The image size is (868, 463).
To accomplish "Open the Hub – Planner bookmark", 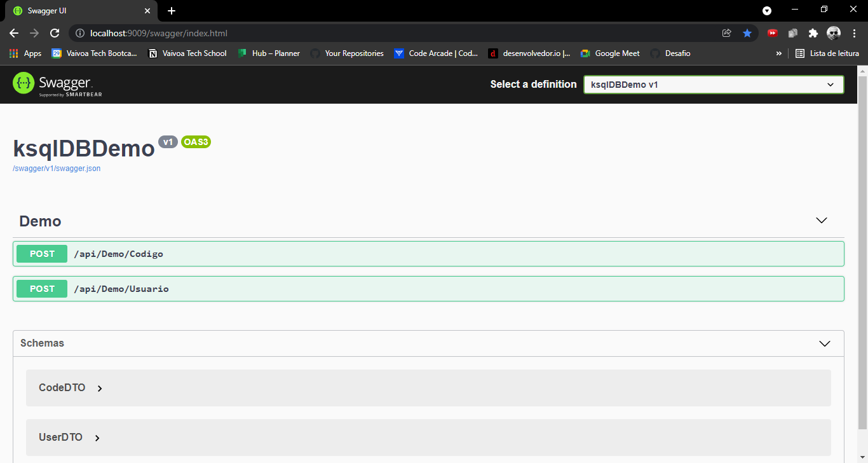I will tap(269, 53).
